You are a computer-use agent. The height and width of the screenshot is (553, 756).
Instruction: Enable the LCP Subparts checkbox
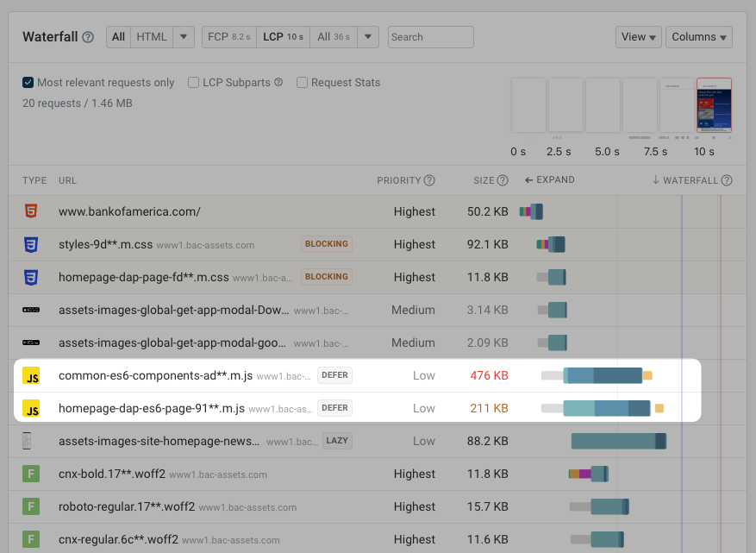pos(194,83)
